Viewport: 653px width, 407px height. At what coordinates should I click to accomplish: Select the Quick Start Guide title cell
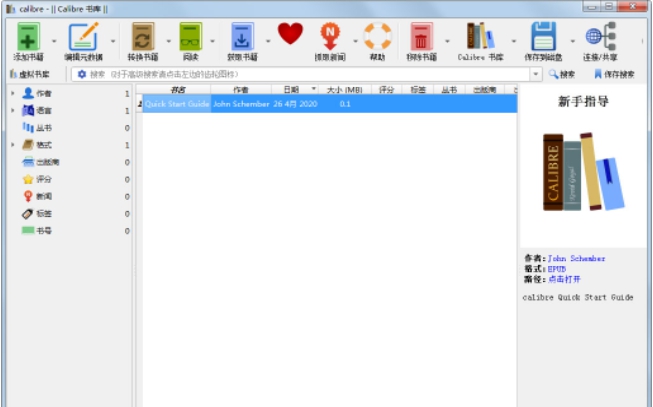point(177,104)
